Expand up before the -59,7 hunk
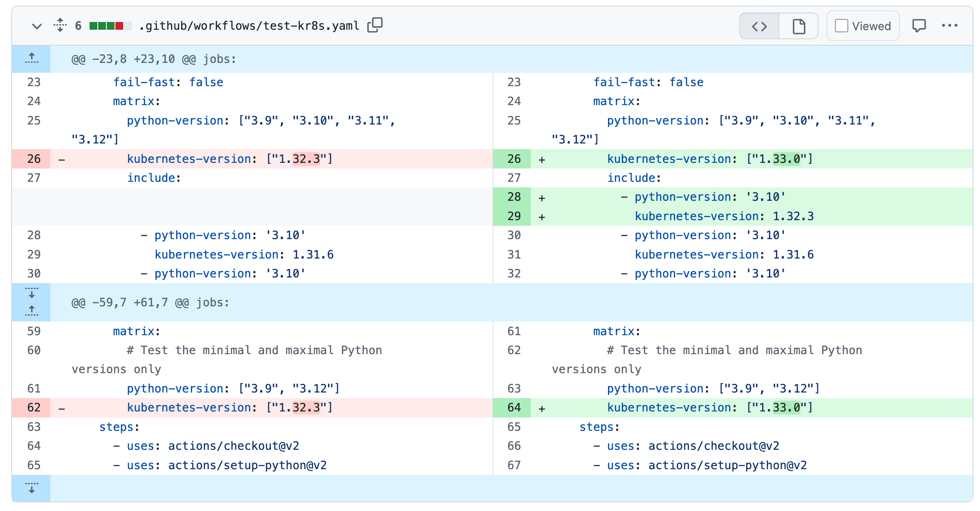980x511 pixels. (31, 311)
